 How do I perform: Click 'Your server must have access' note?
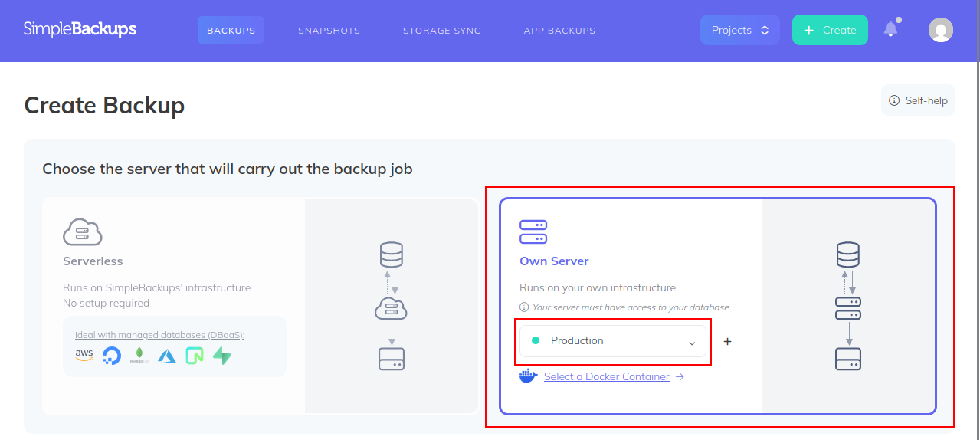(x=631, y=307)
